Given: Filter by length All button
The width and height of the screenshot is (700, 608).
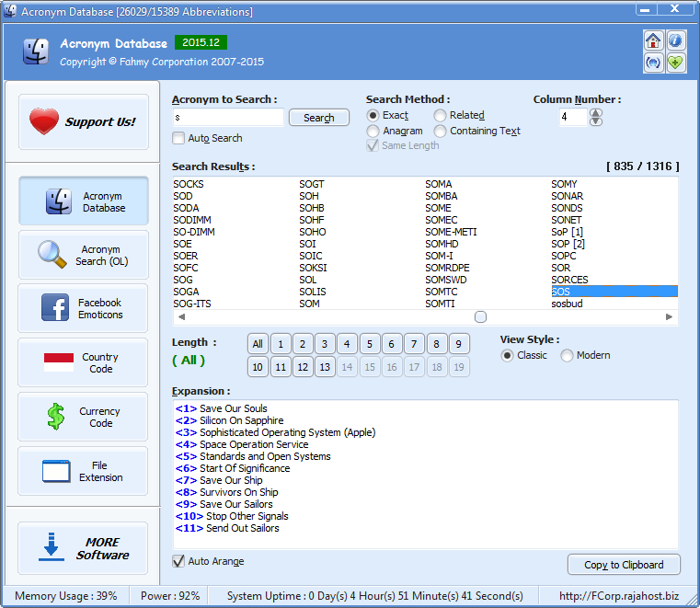Looking at the screenshot, I should tap(258, 344).
